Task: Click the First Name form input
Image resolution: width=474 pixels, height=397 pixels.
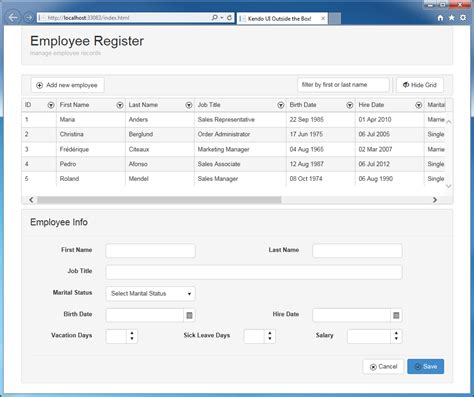Action: [x=150, y=251]
